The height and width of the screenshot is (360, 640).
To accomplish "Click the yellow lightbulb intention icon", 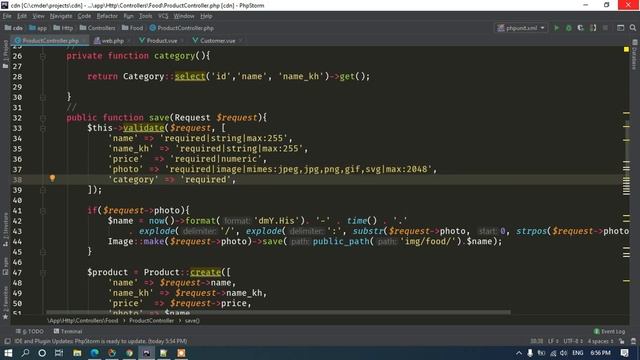I will [x=52, y=178].
